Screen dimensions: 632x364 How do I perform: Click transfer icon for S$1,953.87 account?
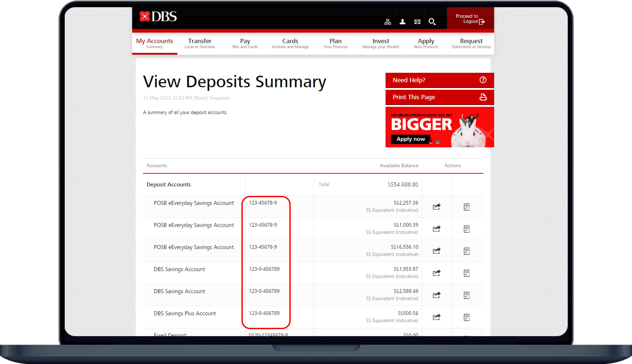point(436,273)
